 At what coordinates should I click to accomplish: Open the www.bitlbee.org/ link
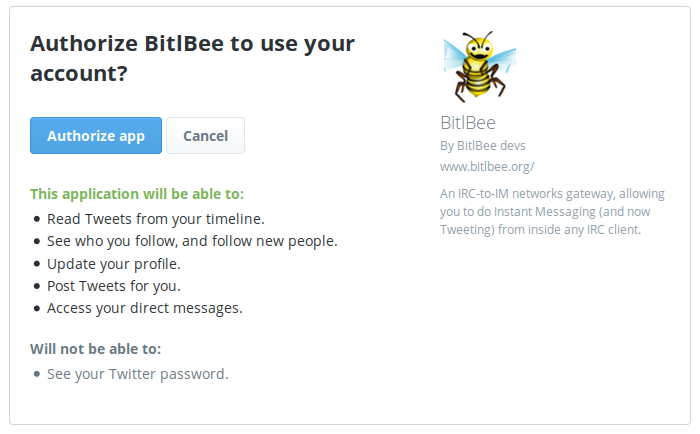point(487,166)
